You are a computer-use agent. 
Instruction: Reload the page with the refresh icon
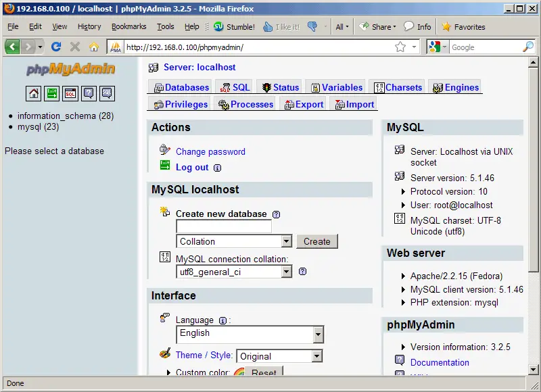[x=56, y=47]
